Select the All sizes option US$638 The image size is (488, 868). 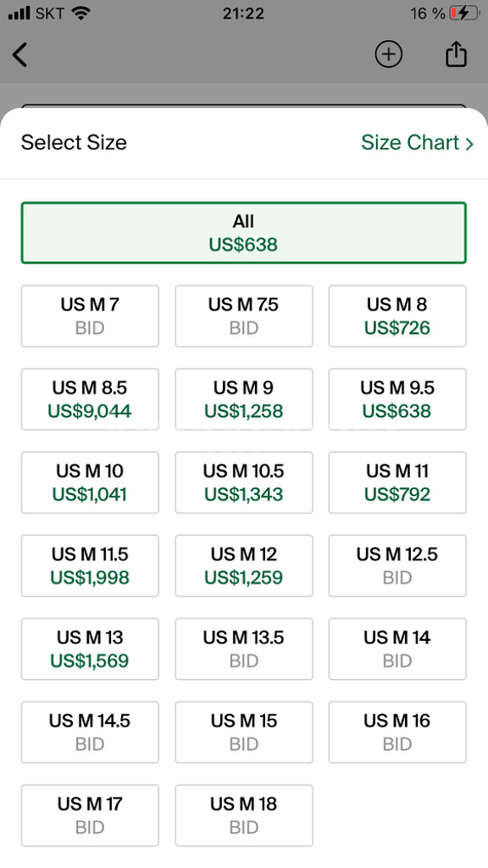[243, 232]
